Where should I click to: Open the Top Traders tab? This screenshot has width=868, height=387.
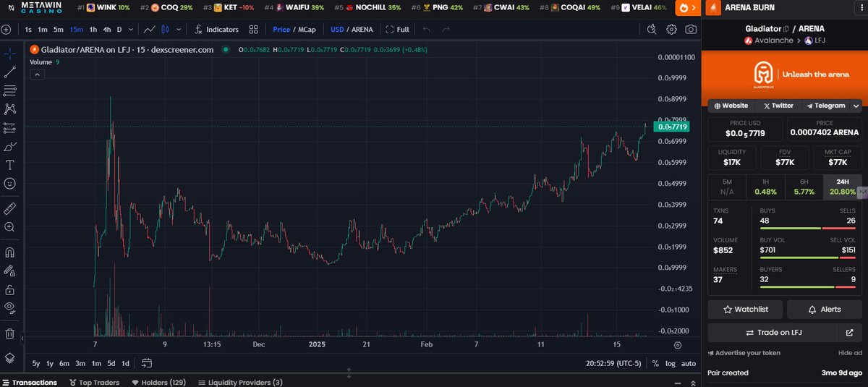pos(95,382)
